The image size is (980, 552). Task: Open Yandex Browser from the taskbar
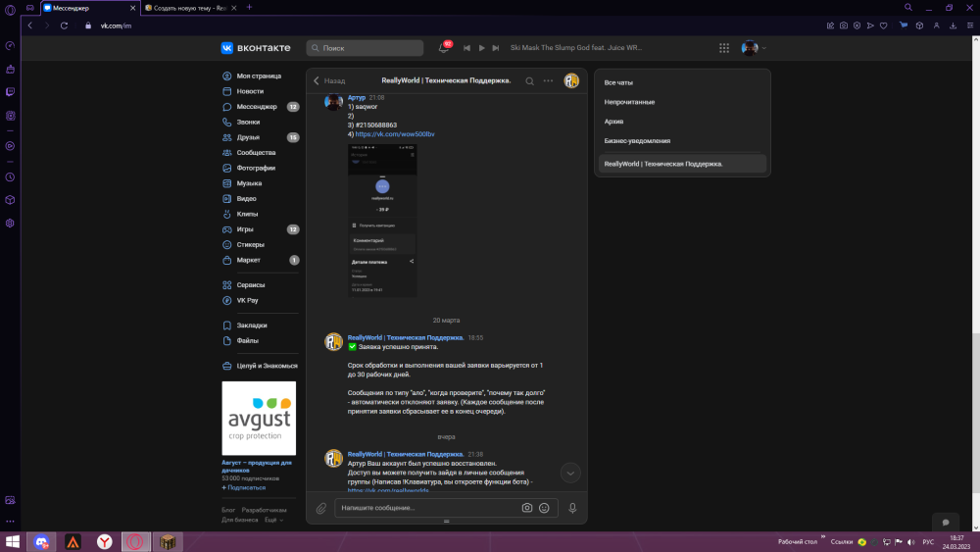coord(105,542)
